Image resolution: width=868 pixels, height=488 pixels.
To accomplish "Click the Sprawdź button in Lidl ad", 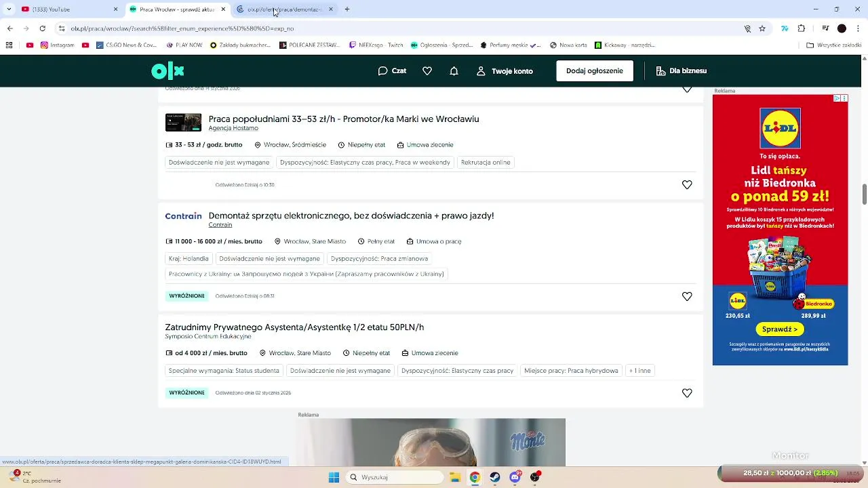I will point(780,329).
